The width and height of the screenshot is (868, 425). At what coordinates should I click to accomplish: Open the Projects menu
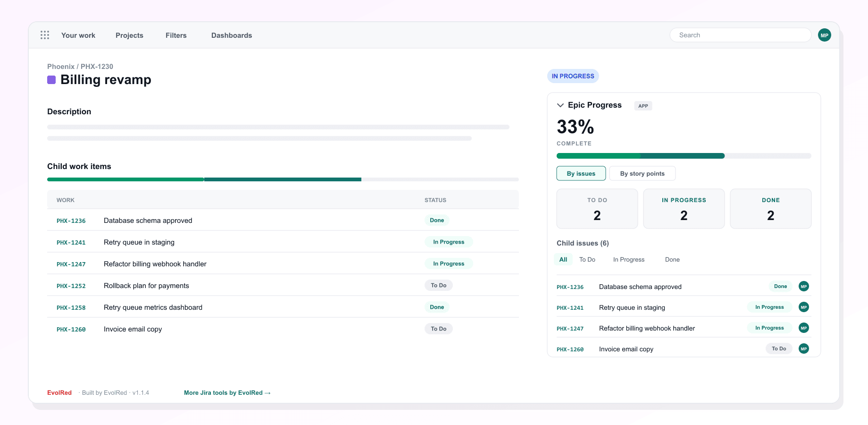(x=129, y=35)
